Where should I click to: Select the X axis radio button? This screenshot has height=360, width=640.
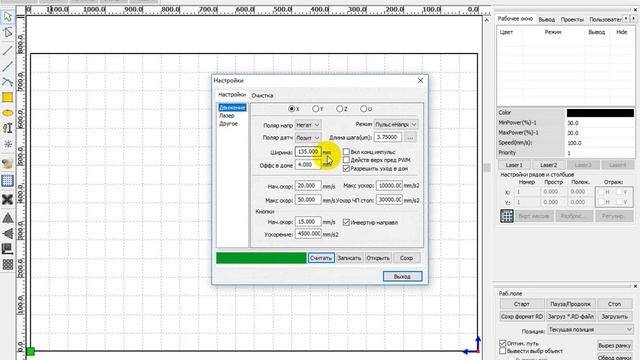click(291, 109)
